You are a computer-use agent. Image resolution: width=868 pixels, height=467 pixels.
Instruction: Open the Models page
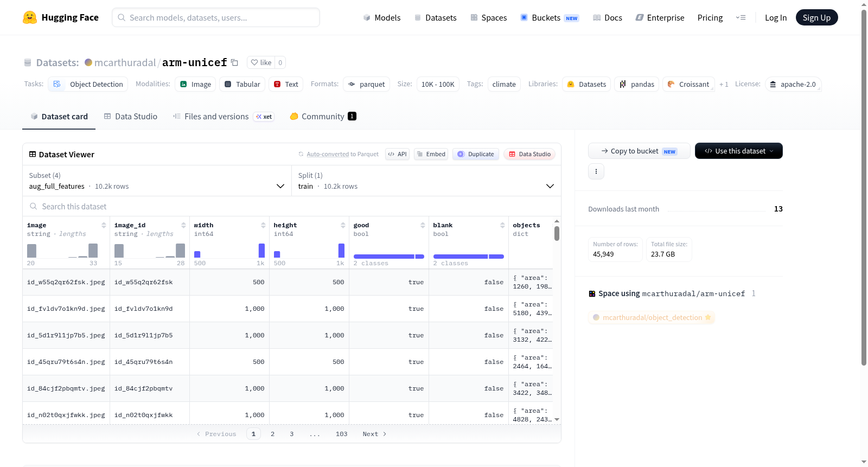point(382,17)
